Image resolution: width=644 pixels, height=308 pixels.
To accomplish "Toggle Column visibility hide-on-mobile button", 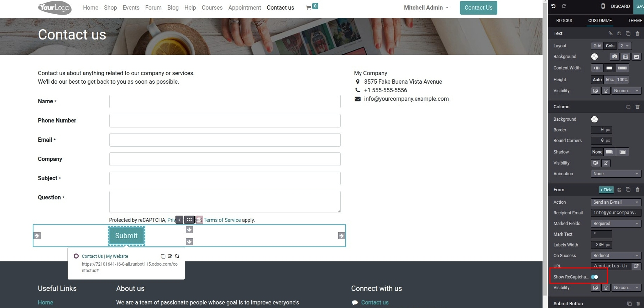I will 606,163.
